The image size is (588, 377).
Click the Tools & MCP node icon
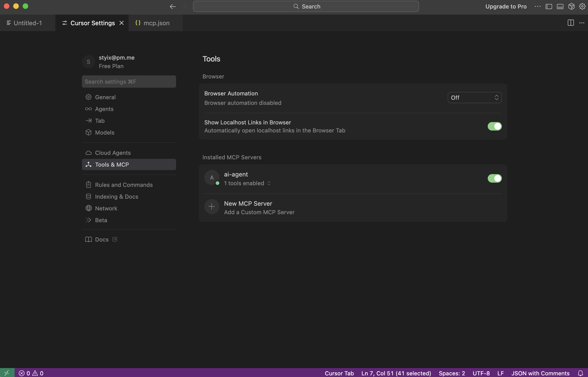[89, 164]
